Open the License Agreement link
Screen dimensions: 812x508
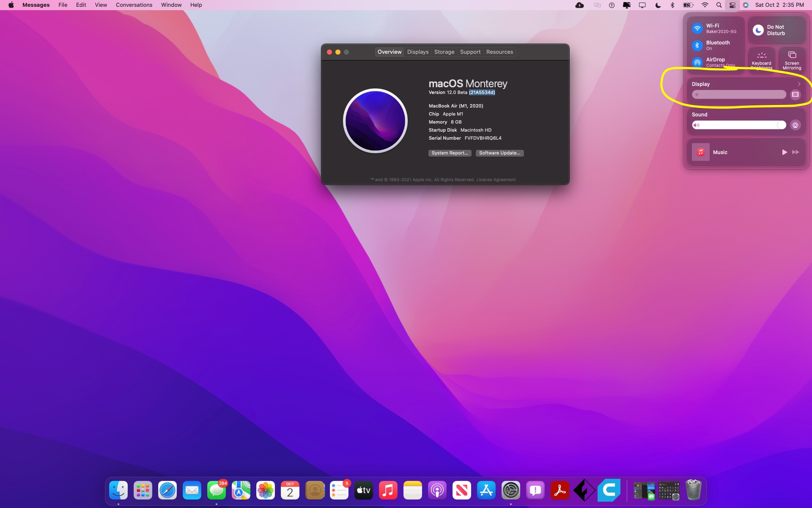496,180
